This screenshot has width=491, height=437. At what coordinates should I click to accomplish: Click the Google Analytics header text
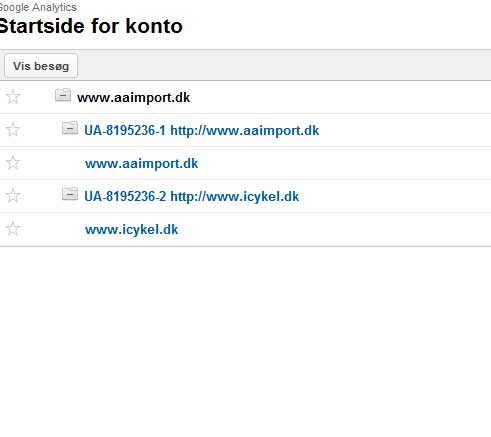pos(38,7)
